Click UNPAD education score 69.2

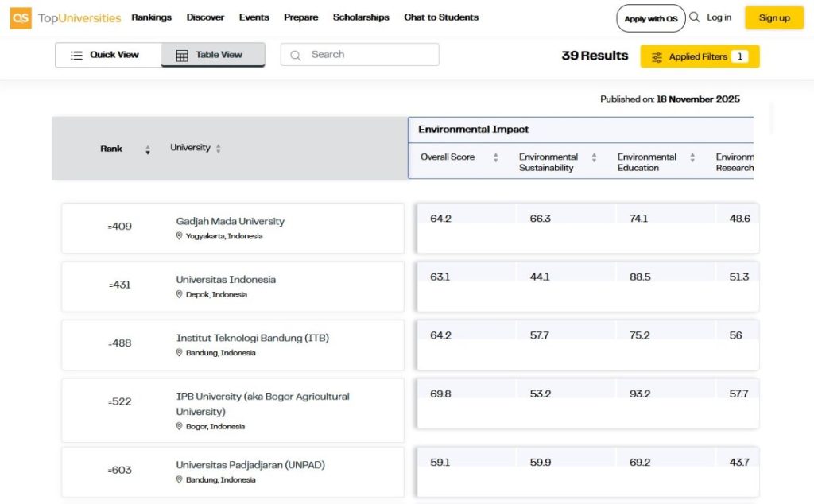(x=640, y=463)
